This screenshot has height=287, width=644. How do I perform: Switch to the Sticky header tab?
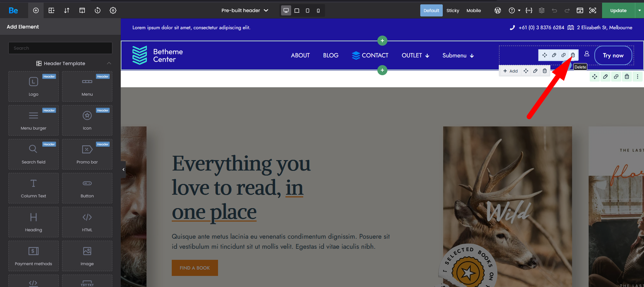(452, 10)
